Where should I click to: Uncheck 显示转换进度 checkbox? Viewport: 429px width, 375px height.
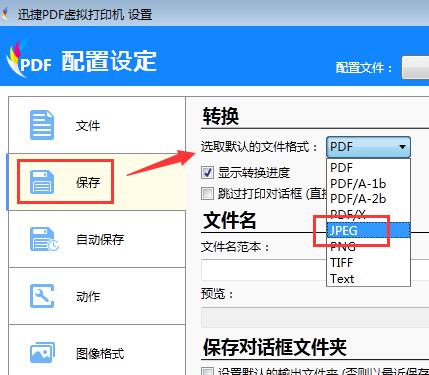207,173
